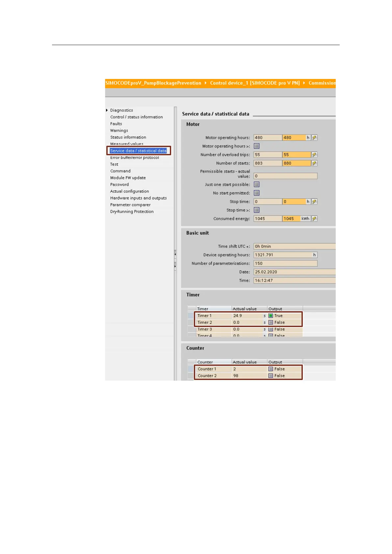Click the editable Stop time field

(x=294, y=202)
